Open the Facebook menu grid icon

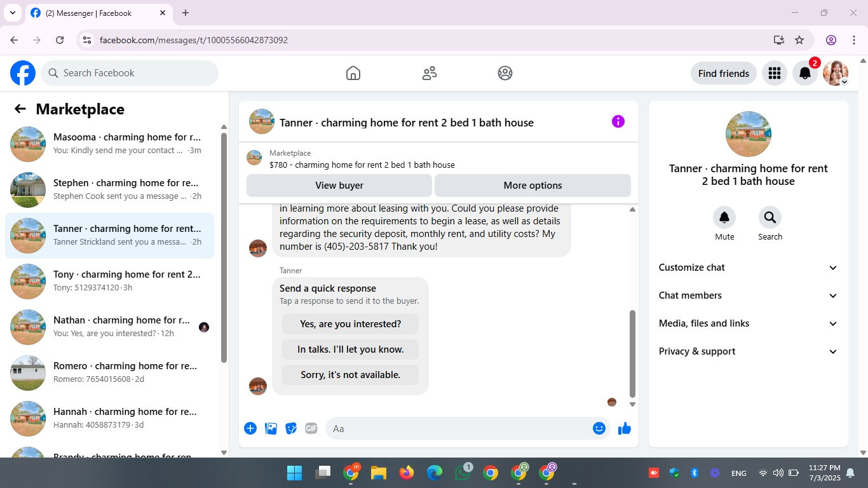pyautogui.click(x=774, y=73)
